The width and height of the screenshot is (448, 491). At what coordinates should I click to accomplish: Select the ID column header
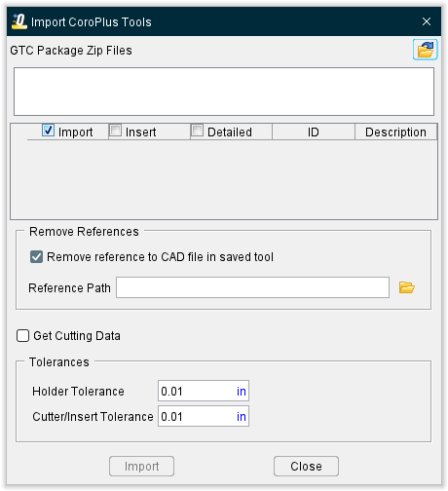click(x=314, y=132)
